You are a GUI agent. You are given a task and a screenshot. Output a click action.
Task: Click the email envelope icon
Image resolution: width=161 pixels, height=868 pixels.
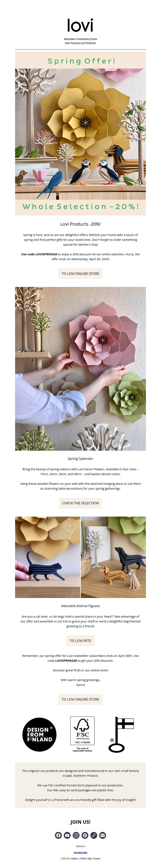[x=103, y=835]
